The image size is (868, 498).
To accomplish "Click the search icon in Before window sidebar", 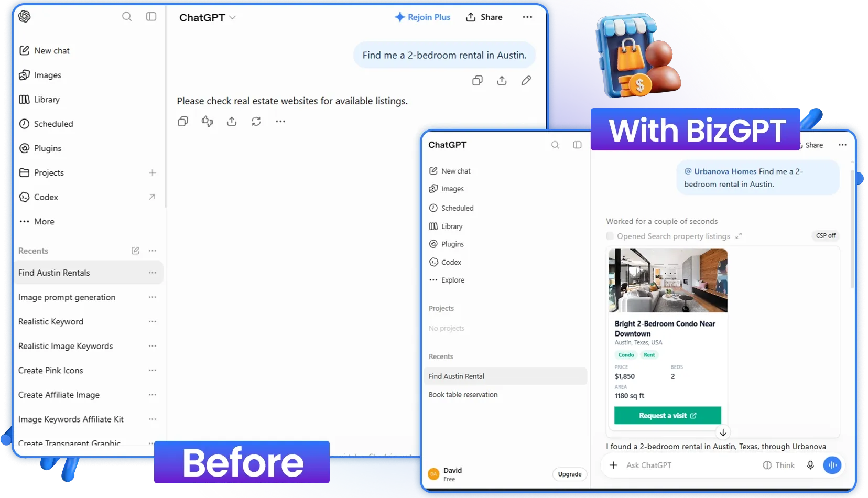I will [127, 17].
